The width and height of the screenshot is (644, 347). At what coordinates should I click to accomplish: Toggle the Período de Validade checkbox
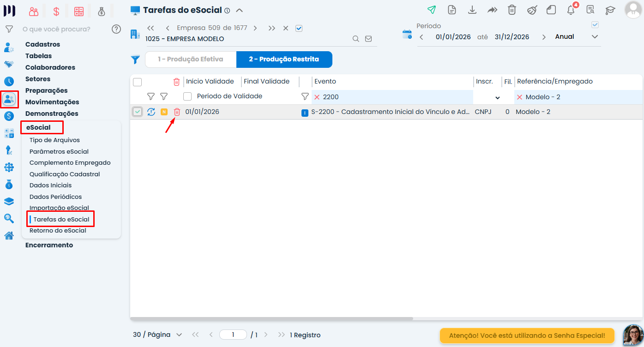(187, 96)
